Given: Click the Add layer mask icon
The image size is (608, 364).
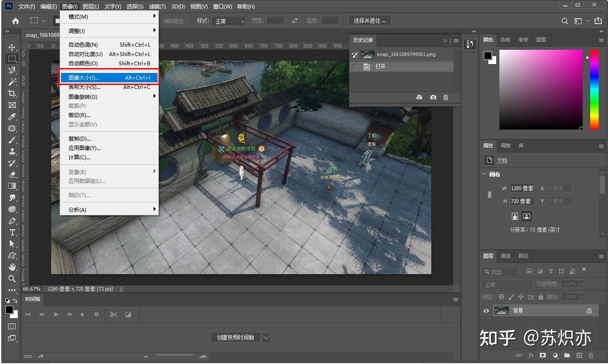Looking at the screenshot, I should click(543, 356).
